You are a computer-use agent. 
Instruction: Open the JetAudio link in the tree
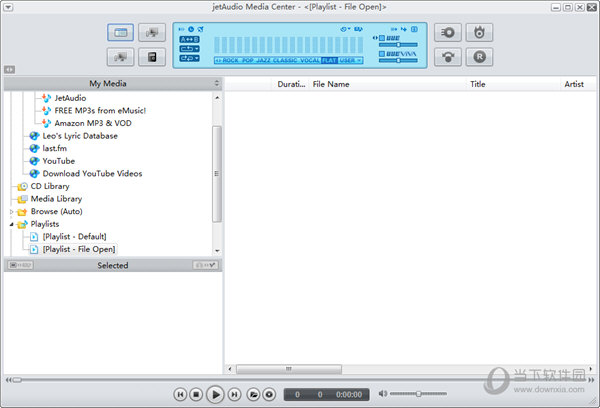70,98
